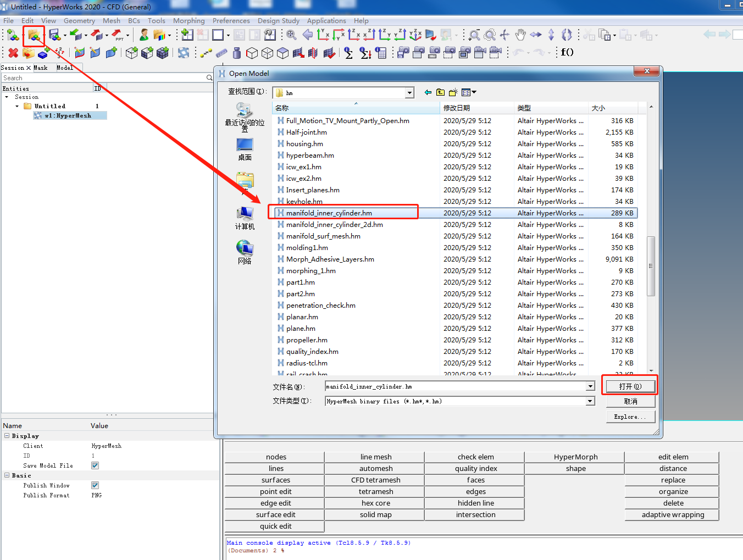Click the calculator icon in toolbar
Viewport: 743px width, 560px height.
click(381, 53)
